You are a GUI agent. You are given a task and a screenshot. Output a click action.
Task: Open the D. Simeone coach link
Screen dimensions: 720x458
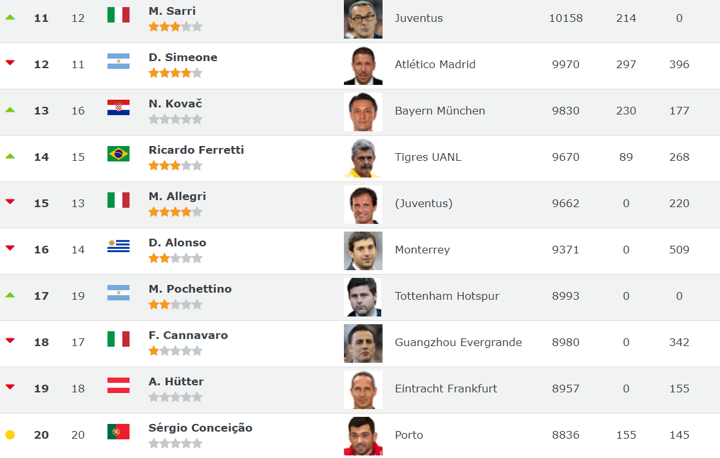pos(183,57)
